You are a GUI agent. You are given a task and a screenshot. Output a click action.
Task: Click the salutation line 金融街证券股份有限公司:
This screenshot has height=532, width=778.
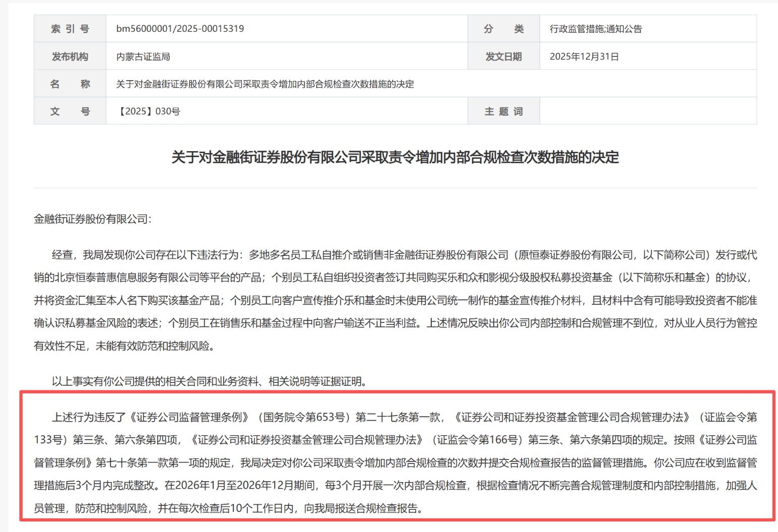[93, 219]
